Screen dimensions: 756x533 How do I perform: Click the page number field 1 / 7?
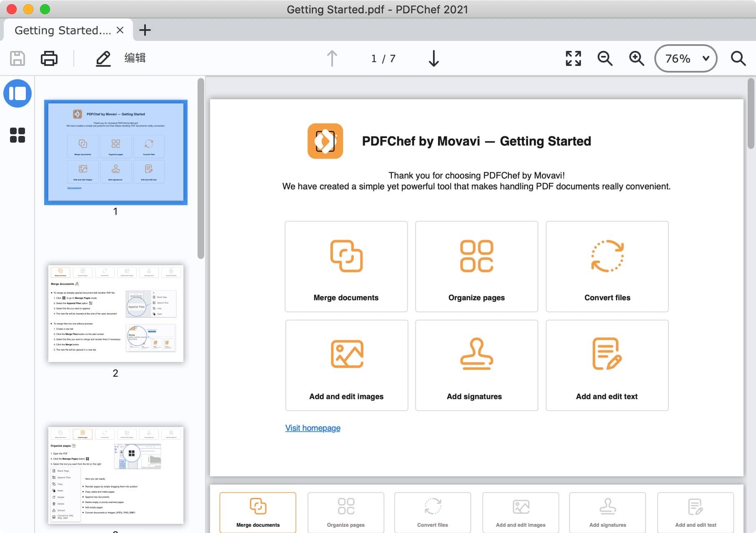click(x=383, y=58)
